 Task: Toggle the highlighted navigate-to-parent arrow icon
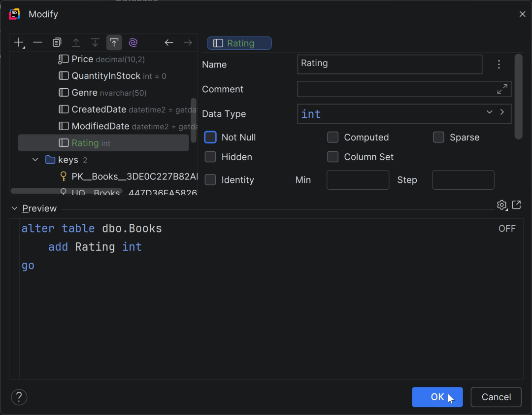click(114, 43)
